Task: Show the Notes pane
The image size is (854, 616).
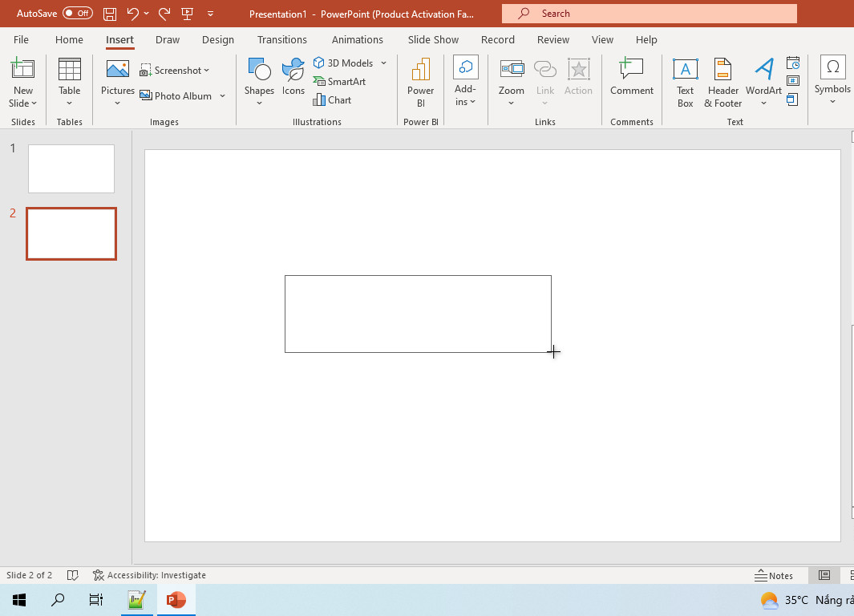Action: pyautogui.click(x=773, y=575)
